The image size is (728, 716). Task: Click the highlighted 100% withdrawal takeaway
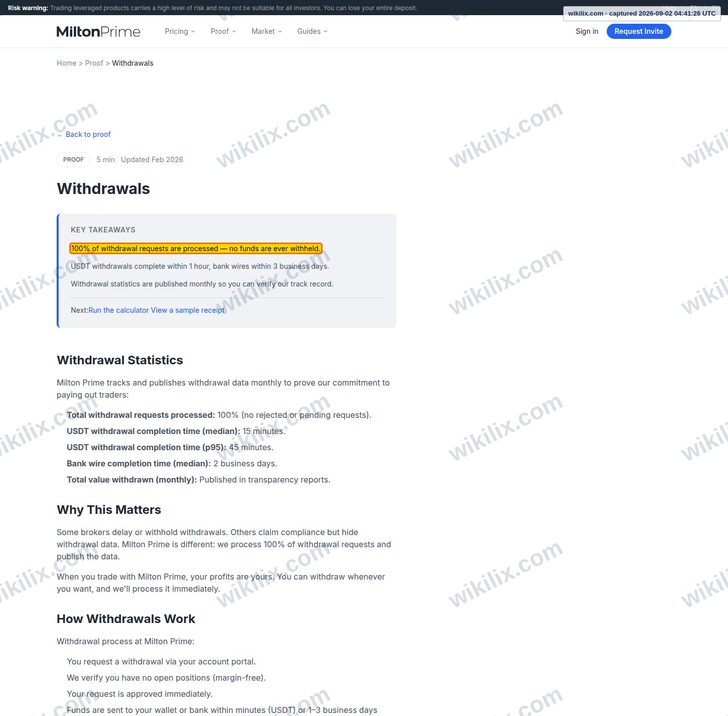[196, 249]
